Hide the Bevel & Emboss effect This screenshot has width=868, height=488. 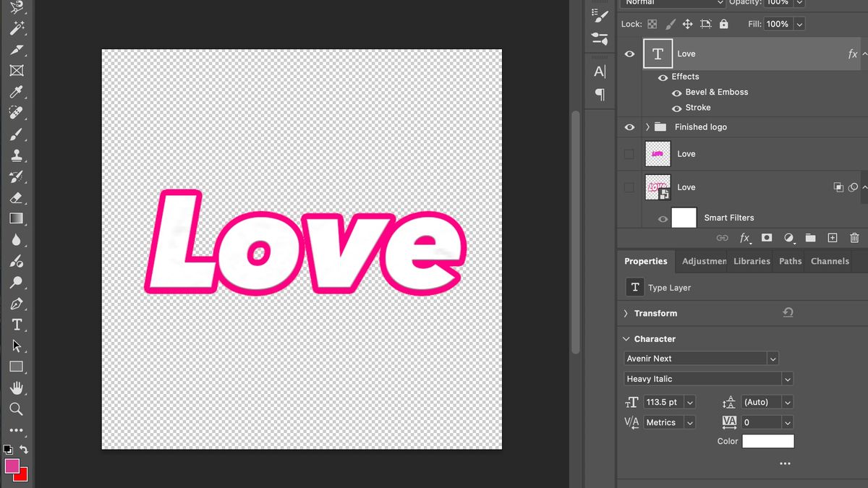tap(676, 92)
